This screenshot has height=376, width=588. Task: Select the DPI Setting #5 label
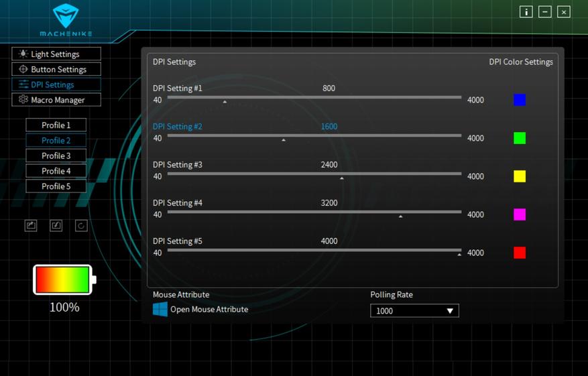pos(178,241)
